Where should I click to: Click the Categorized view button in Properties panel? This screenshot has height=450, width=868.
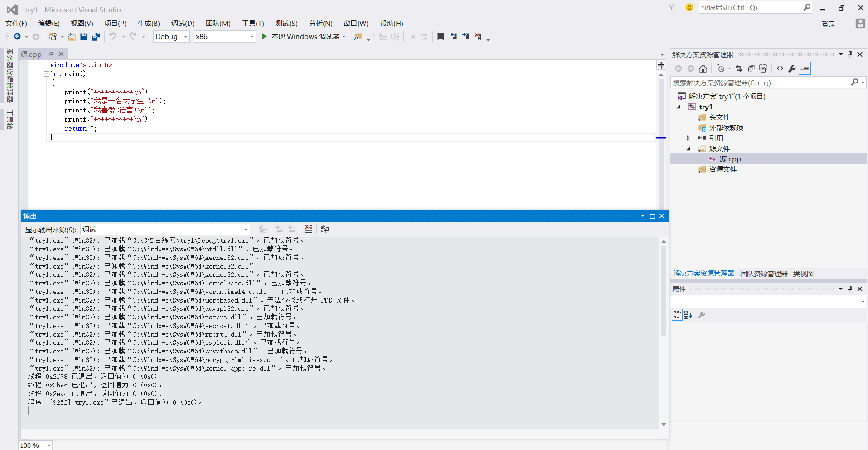(x=677, y=315)
